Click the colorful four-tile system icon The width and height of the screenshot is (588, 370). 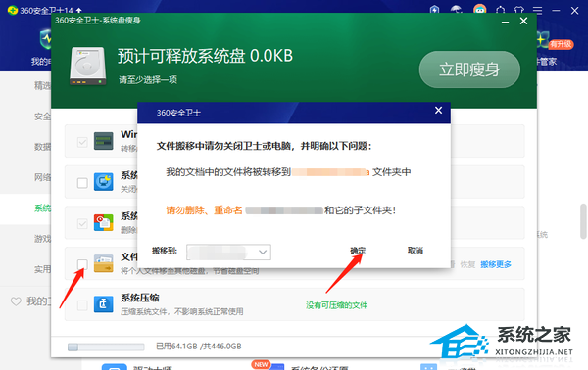pos(103,222)
